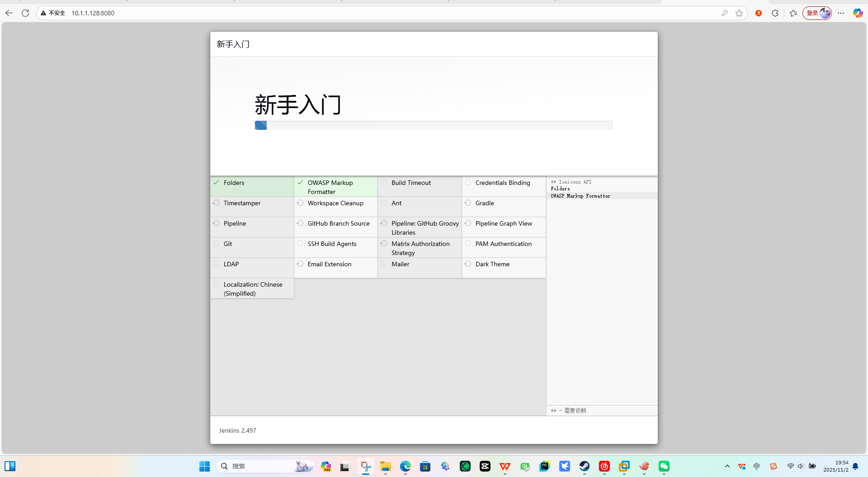Click the Timestamper loading spinner icon
868x477 pixels.
tap(216, 203)
